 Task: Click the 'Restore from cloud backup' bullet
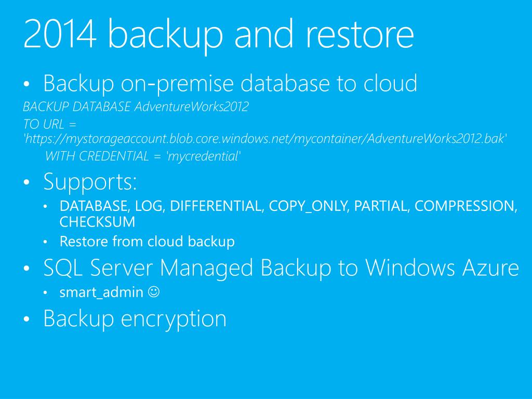pyautogui.click(x=147, y=242)
